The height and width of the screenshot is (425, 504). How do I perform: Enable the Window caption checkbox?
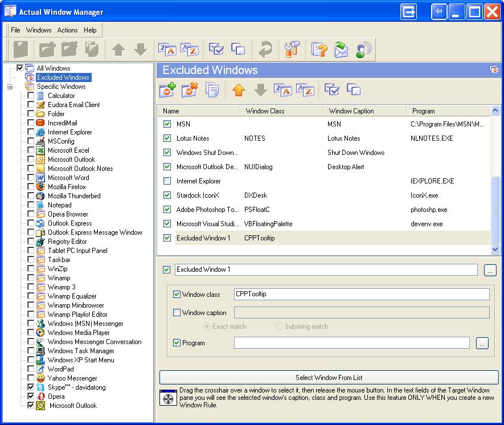[x=177, y=312]
